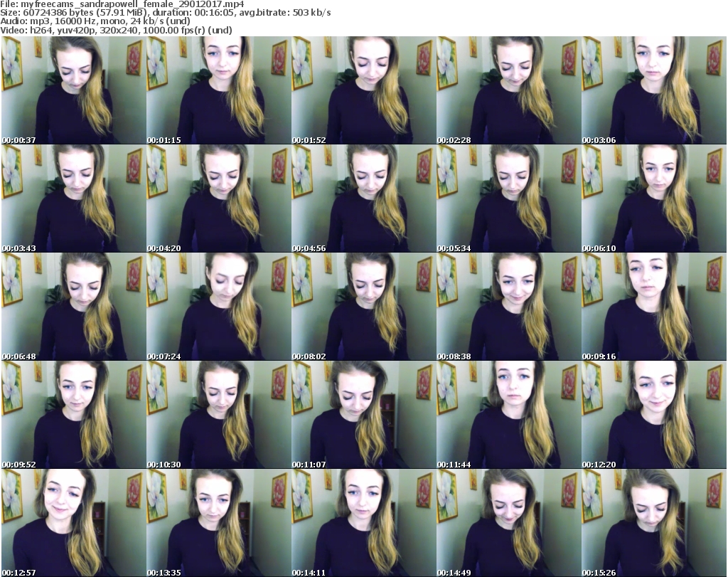Pick the thumbnail frame at 00:10:30

click(x=219, y=415)
